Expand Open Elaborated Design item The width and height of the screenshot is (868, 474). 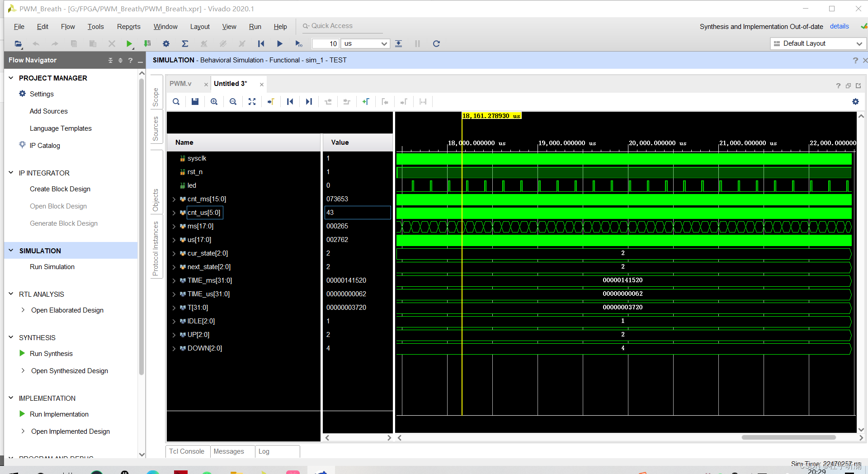point(23,310)
